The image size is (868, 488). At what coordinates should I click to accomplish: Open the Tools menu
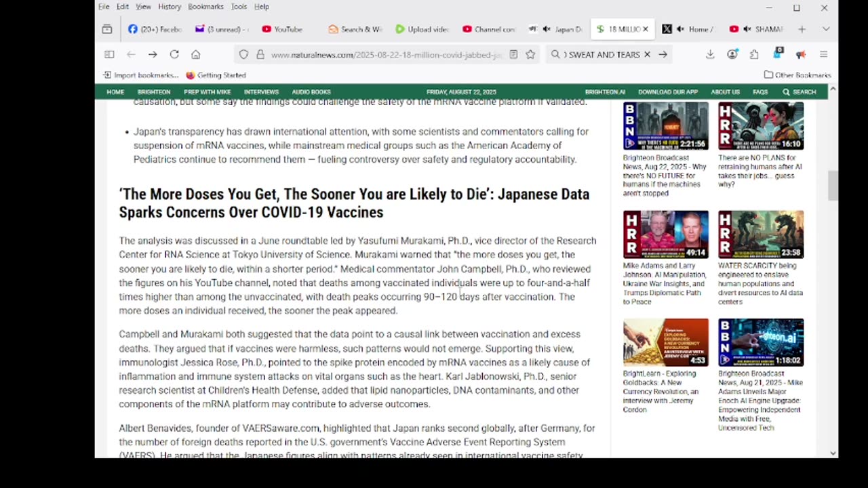point(239,7)
